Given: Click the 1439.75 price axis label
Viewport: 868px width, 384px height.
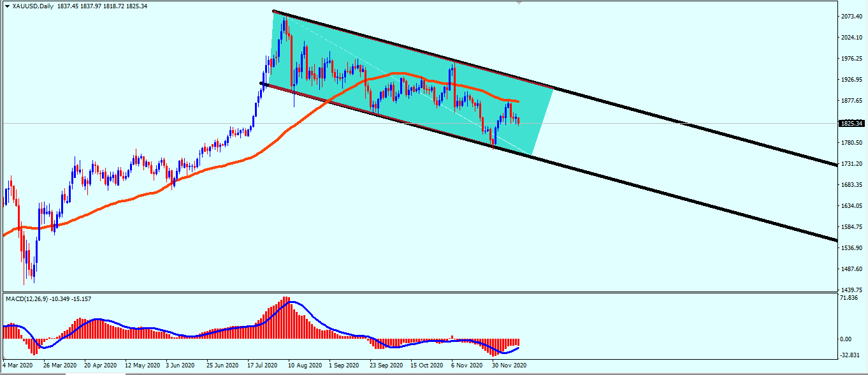Looking at the screenshot, I should click(x=851, y=289).
